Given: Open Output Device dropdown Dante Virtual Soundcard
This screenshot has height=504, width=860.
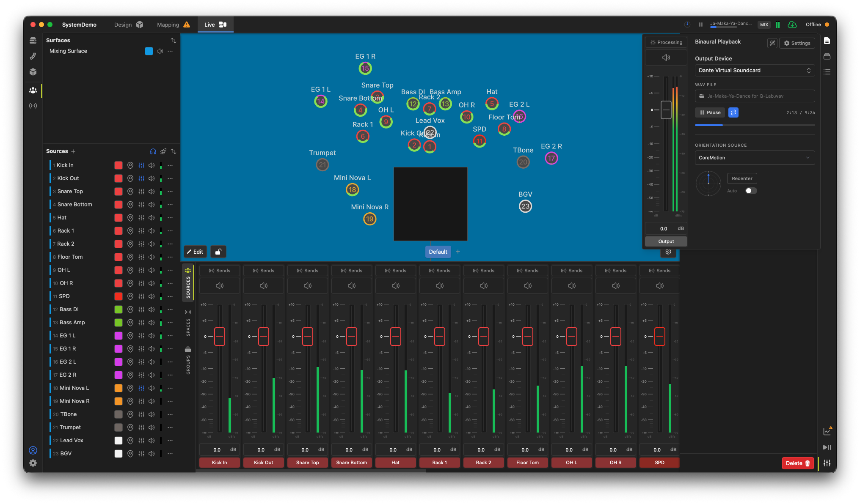Looking at the screenshot, I should pyautogui.click(x=755, y=71).
